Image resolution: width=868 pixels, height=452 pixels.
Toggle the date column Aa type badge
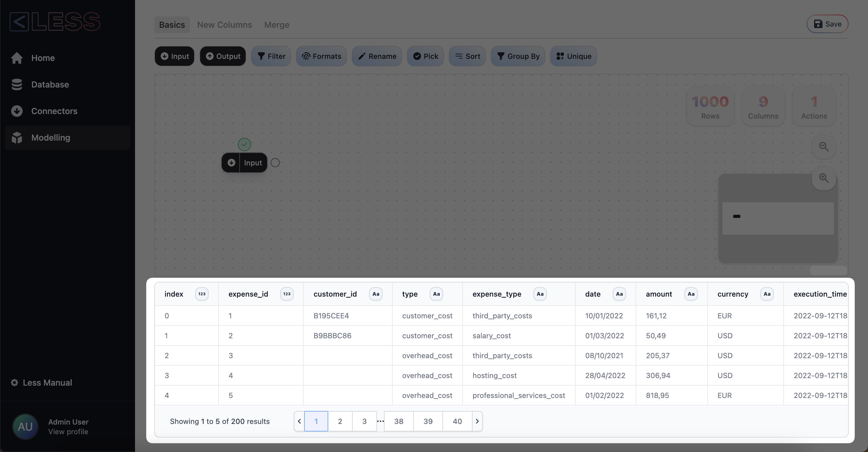(619, 294)
